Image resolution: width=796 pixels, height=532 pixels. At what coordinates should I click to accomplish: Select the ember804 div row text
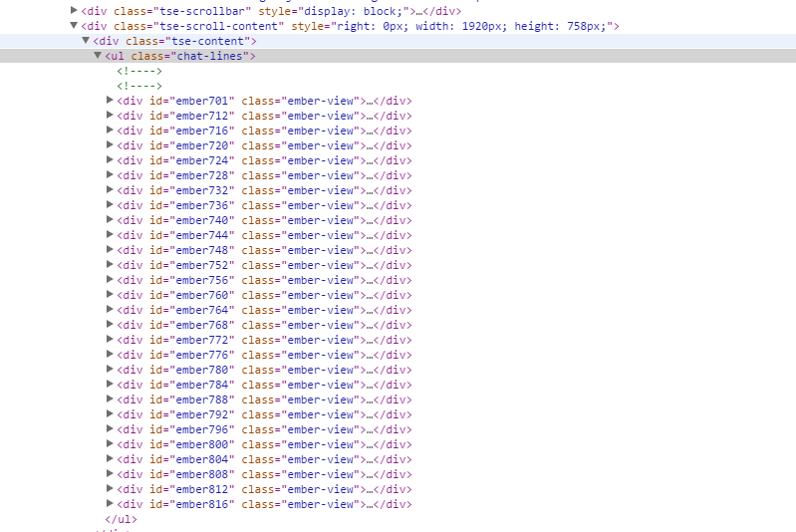coord(264,459)
